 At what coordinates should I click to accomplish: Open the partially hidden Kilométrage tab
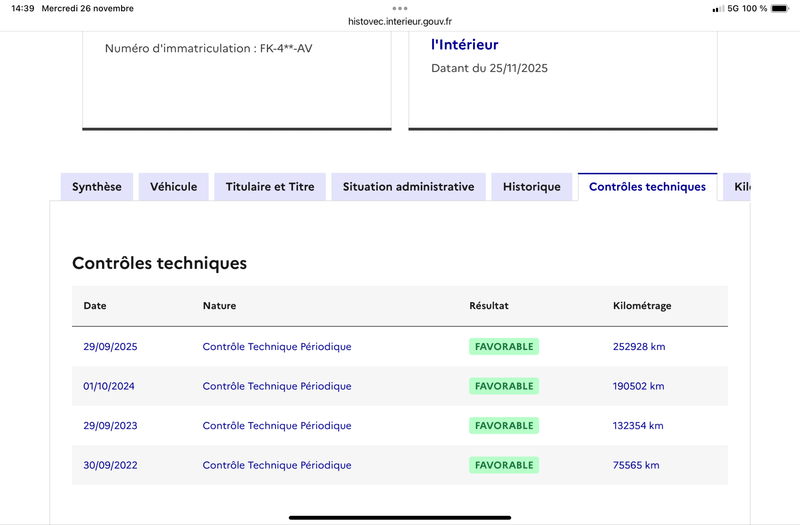(738, 187)
